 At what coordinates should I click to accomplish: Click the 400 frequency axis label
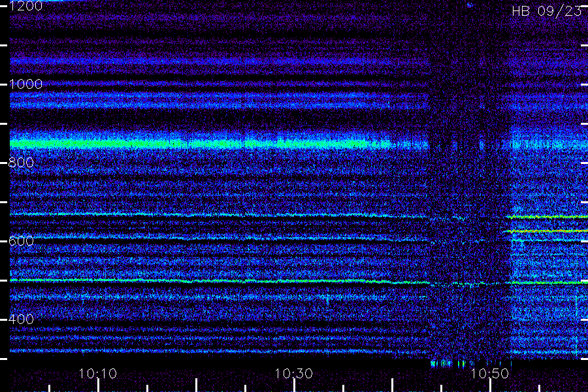pos(22,319)
